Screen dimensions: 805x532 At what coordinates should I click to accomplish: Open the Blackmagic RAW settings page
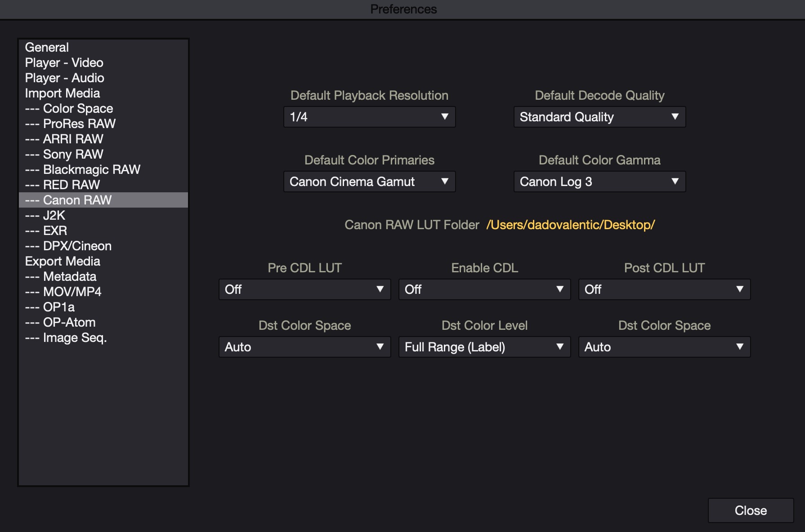[x=83, y=169]
